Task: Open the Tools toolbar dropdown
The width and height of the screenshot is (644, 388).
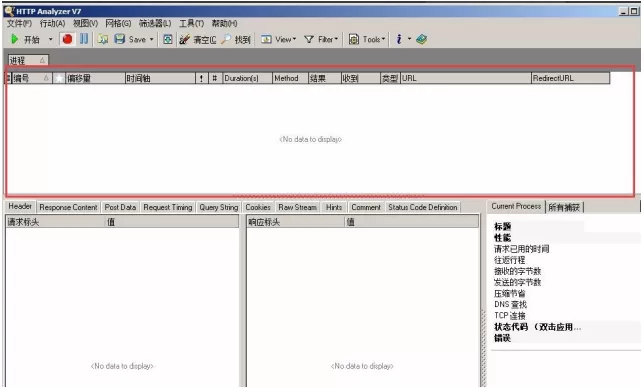Action: click(367, 39)
